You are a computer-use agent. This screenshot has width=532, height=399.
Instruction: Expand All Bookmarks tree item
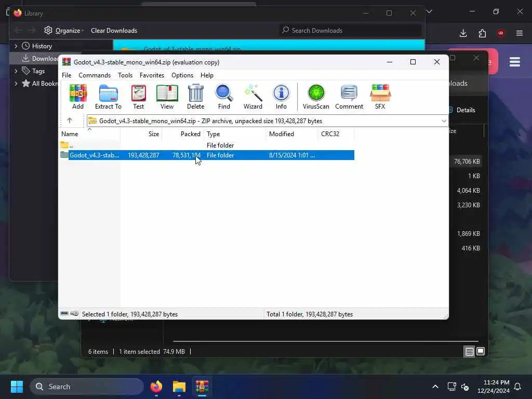(x=16, y=84)
